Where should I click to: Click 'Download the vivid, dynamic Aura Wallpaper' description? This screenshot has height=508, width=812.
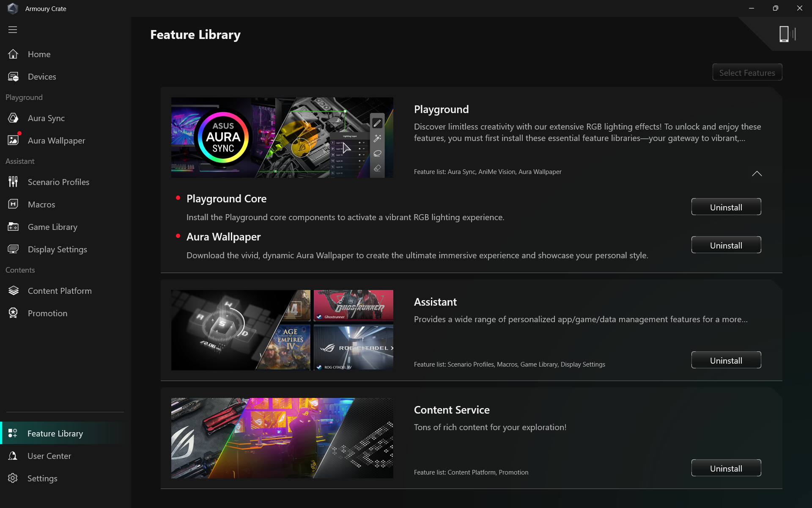coord(417,255)
